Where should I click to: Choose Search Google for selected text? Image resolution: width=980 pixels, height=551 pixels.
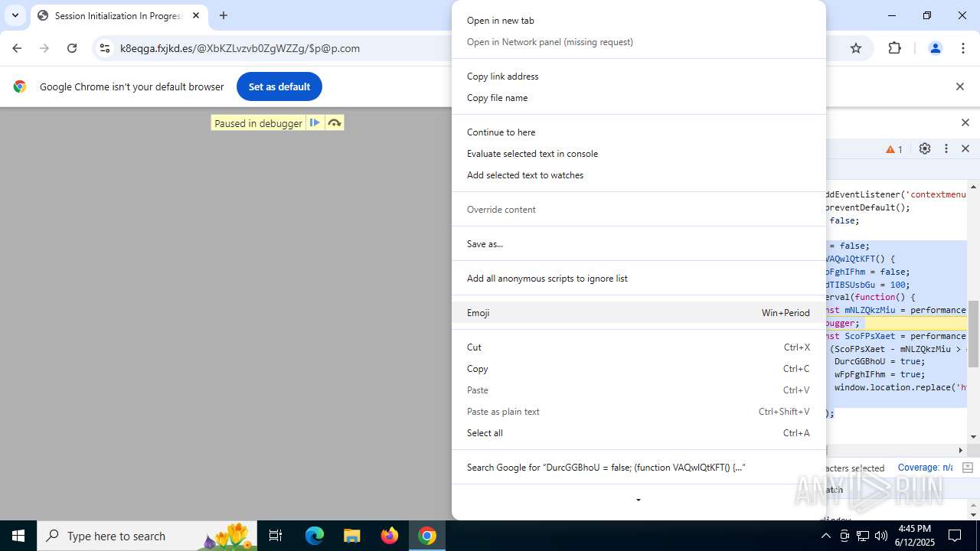[x=639, y=468]
